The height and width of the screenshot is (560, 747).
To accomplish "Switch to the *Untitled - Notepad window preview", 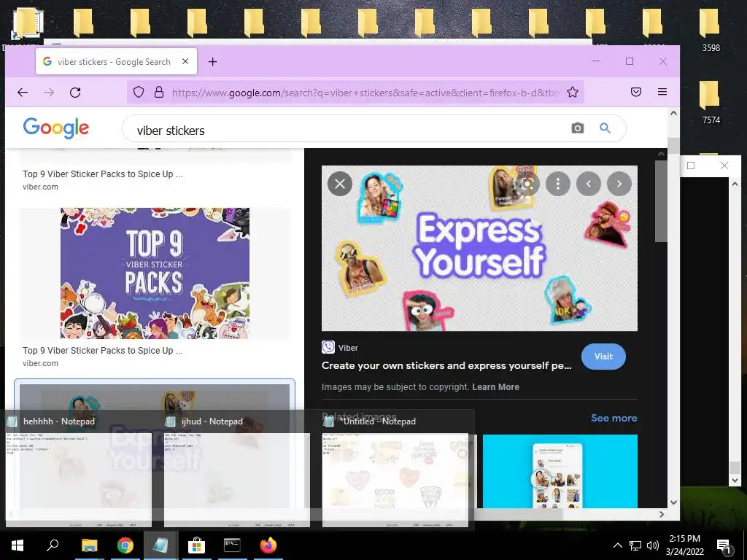I will 395,480.
